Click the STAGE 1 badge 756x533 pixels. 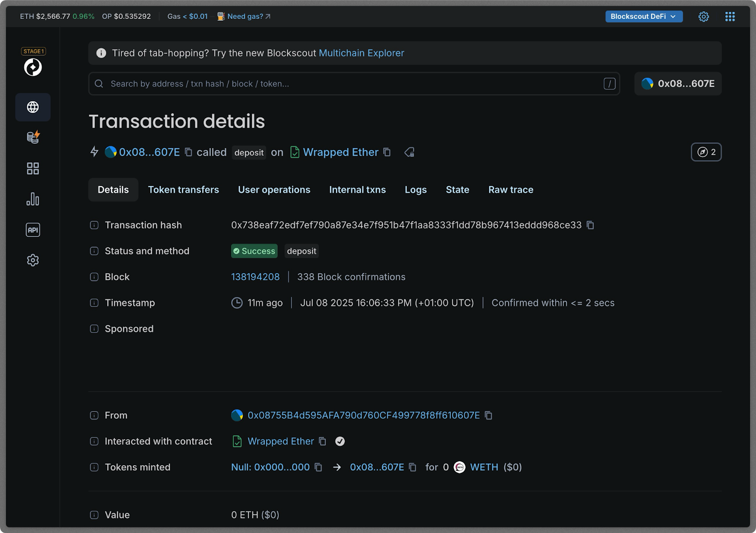click(33, 51)
